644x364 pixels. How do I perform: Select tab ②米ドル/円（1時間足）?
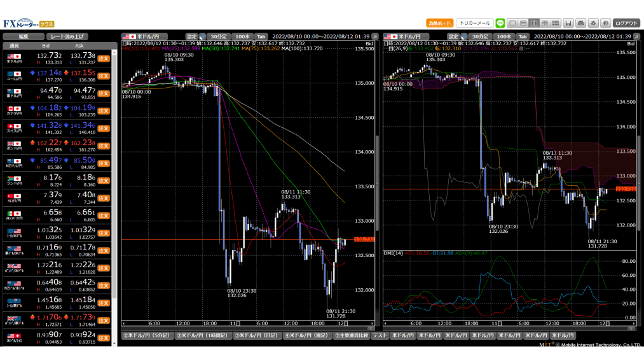coord(203,335)
